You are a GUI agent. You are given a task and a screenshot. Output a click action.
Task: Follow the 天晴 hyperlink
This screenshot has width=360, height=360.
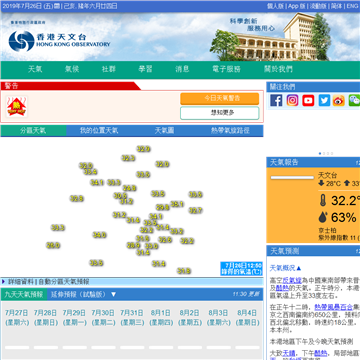click(289, 353)
